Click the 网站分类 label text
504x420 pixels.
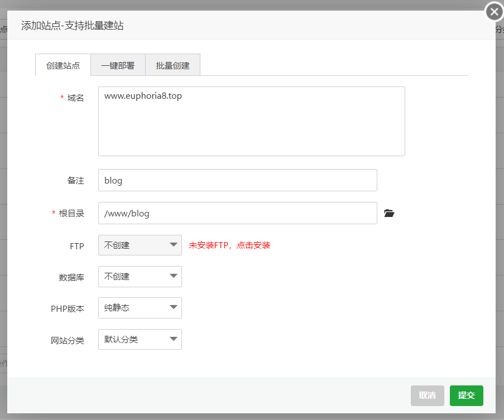pyautogui.click(x=68, y=340)
